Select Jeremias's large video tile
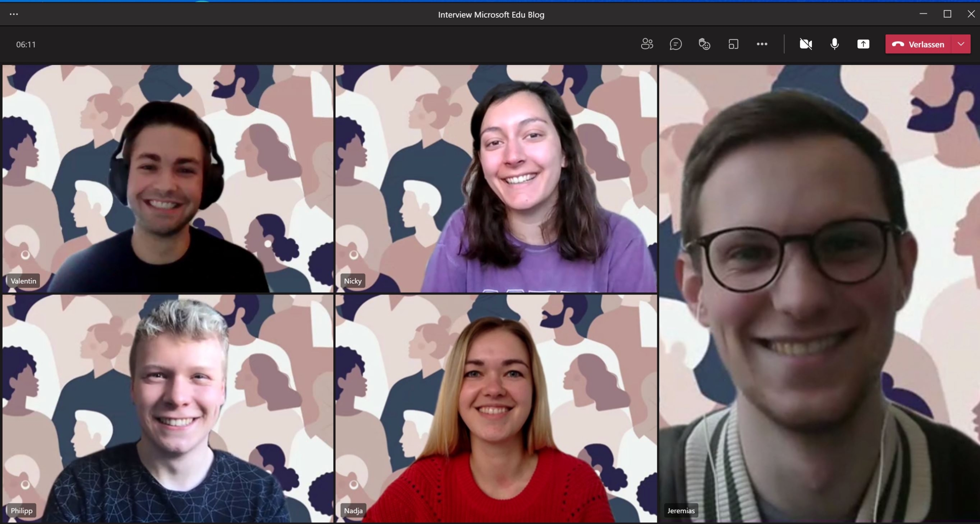The image size is (980, 524). click(819, 293)
